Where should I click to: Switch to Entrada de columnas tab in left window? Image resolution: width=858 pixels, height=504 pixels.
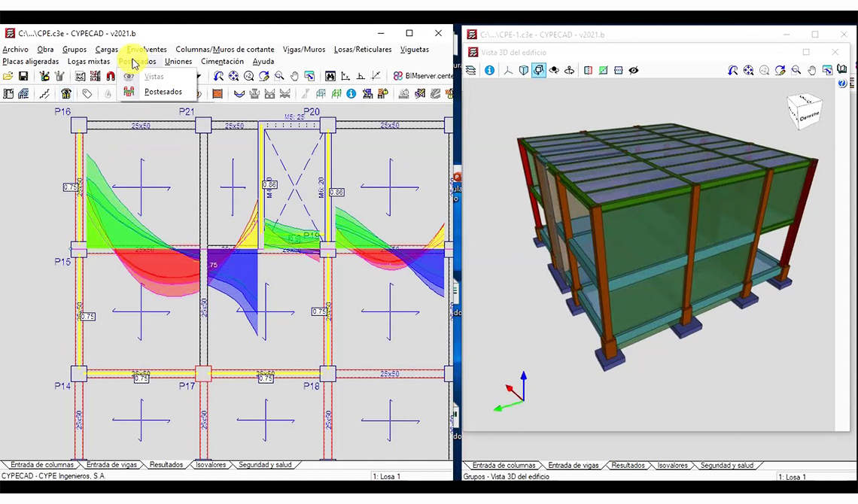pos(41,465)
